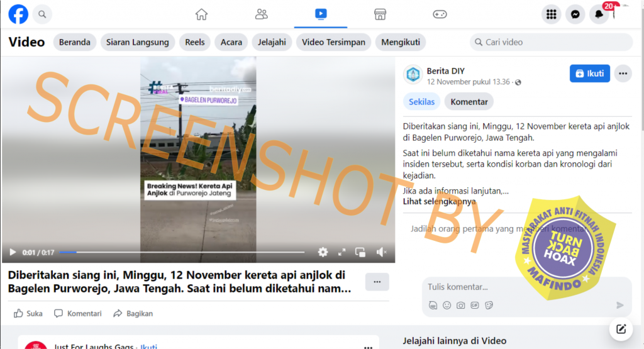The width and height of the screenshot is (644, 349).
Task: Open the nine-dot apps menu grid
Action: (552, 14)
